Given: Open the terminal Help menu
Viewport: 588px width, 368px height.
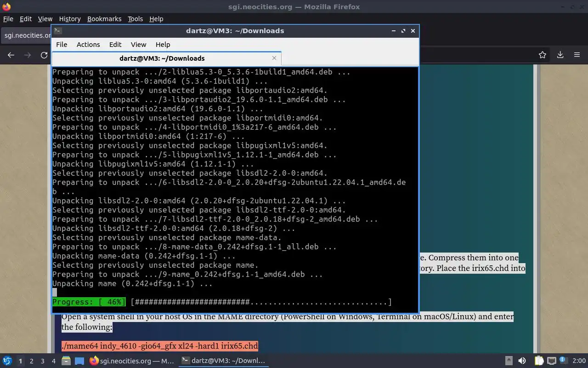Looking at the screenshot, I should [x=163, y=45].
